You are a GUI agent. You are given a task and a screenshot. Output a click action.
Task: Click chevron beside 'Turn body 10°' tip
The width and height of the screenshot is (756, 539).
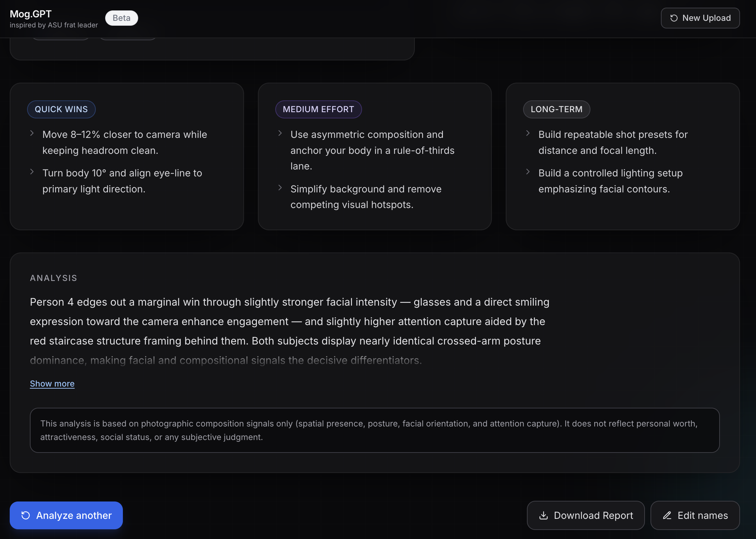[x=32, y=172]
